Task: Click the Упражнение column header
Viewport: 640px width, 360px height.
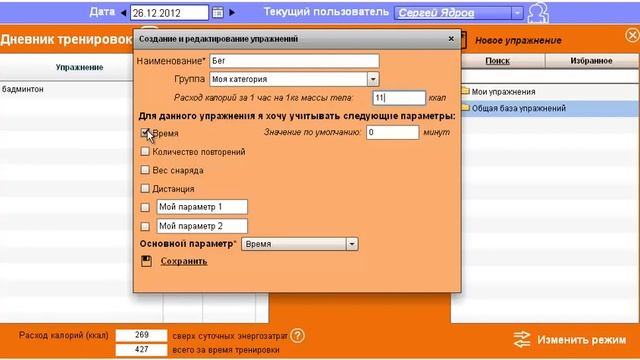Action: tap(79, 67)
